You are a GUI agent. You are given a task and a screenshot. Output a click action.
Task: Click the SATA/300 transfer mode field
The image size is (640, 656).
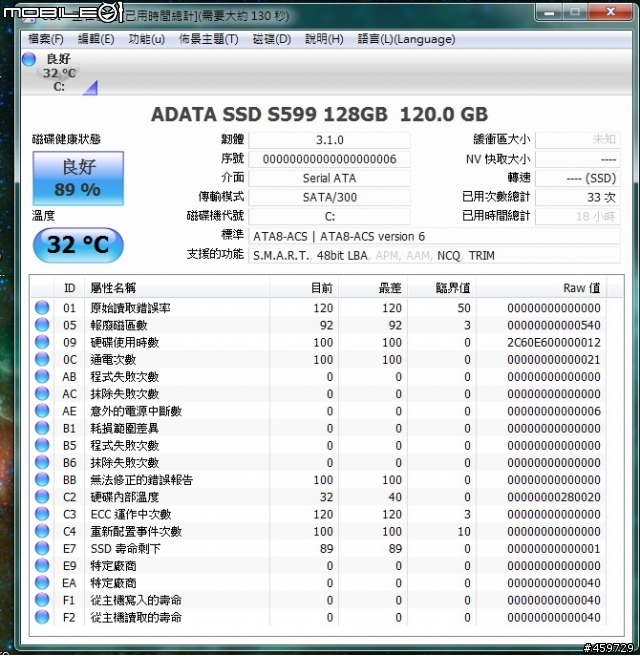(329, 197)
